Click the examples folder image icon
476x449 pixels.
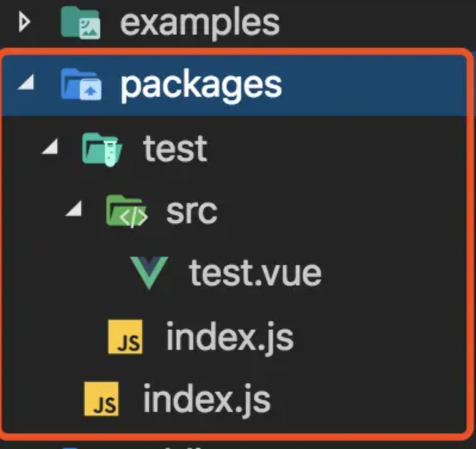(x=81, y=23)
